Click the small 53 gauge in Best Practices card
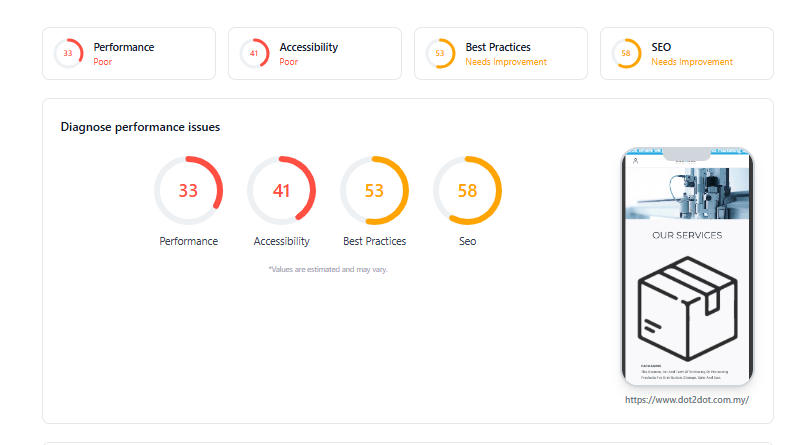 (x=440, y=53)
